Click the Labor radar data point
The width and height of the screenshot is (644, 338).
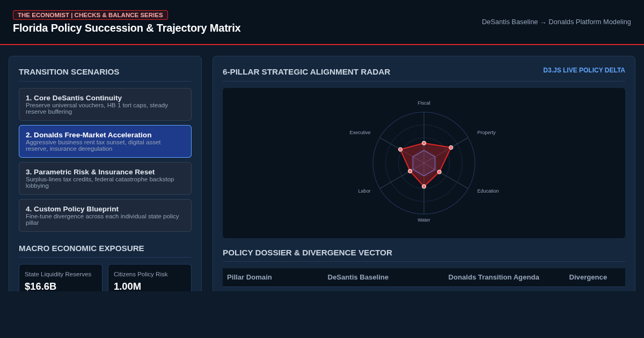pos(410,171)
